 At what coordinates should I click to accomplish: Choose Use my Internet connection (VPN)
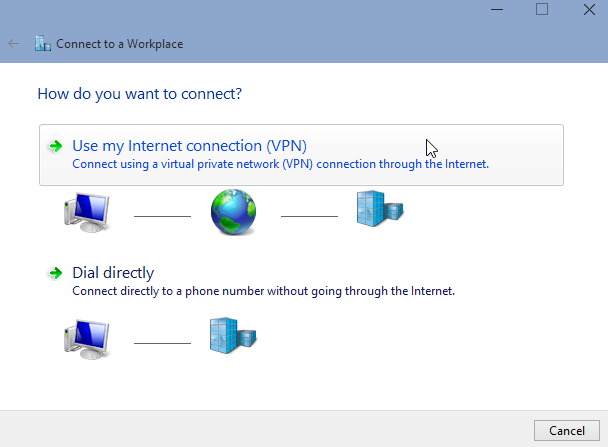tap(188, 146)
